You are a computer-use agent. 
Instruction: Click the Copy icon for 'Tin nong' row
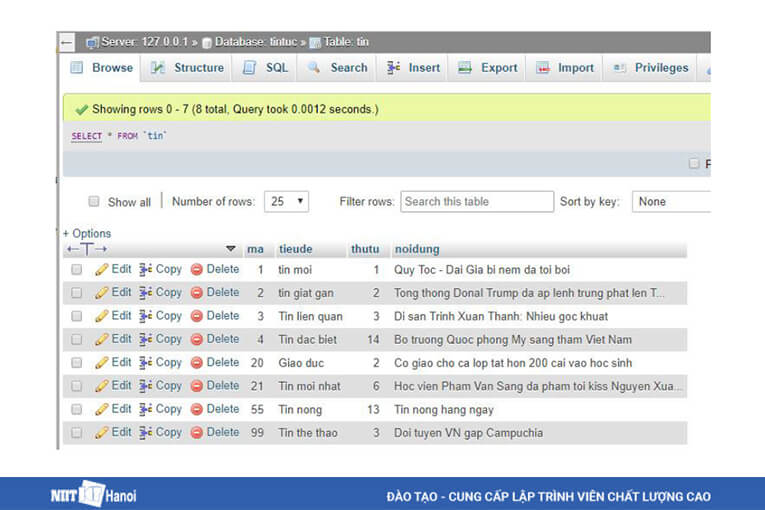pos(145,409)
